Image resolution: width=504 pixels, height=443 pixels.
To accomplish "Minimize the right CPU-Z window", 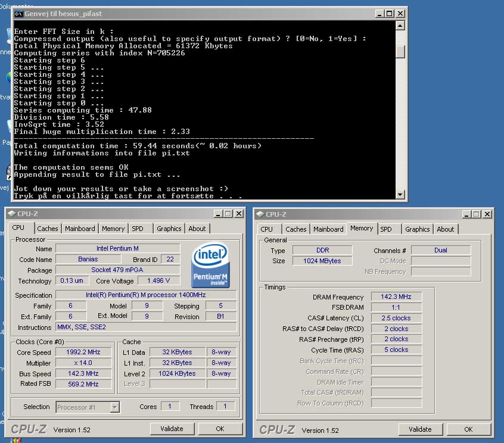I will pyautogui.click(x=466, y=214).
